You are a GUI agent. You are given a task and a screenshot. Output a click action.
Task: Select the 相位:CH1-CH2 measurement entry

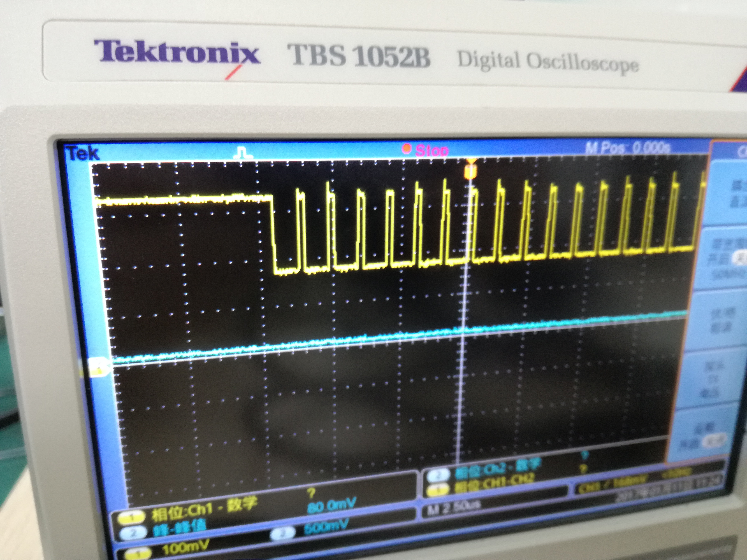[494, 483]
